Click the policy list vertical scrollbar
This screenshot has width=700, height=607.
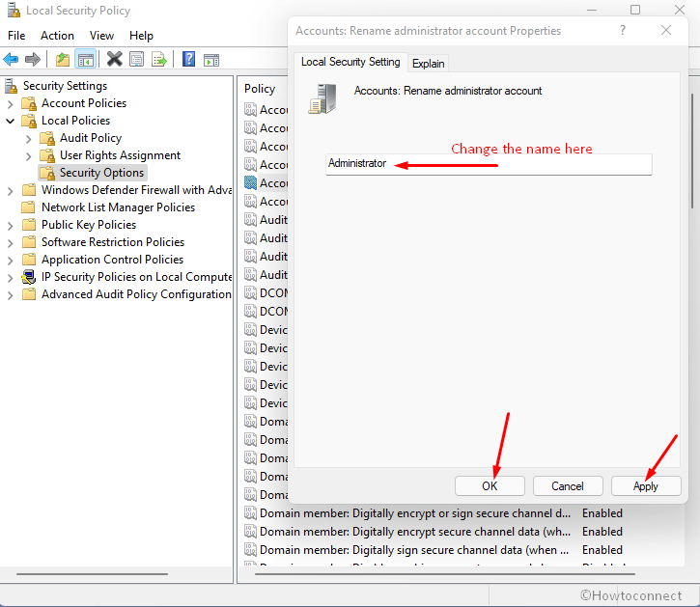click(x=692, y=150)
